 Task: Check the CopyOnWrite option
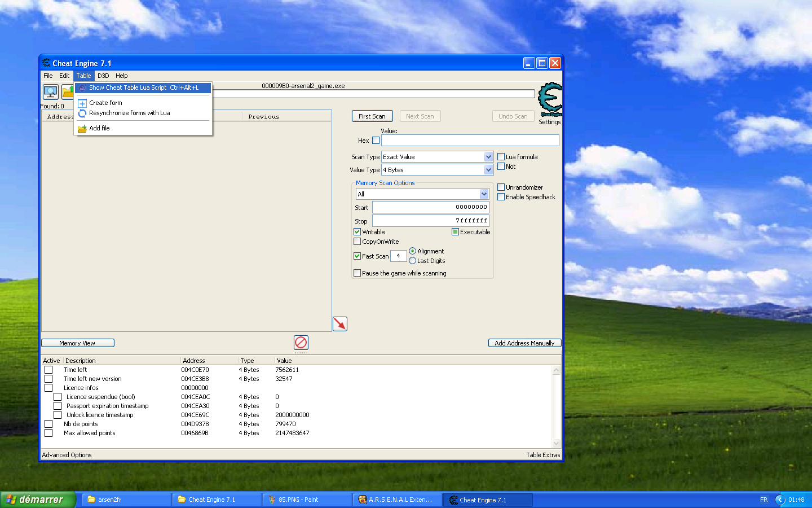pyautogui.click(x=357, y=241)
